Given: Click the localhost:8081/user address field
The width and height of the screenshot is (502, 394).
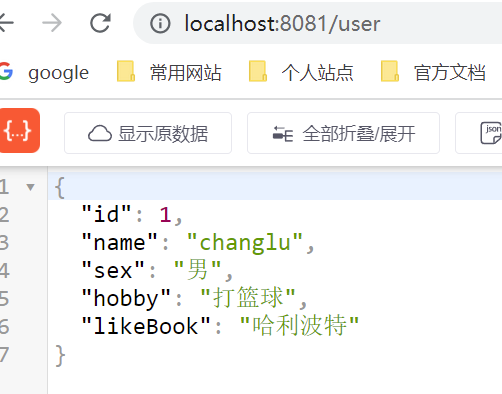Looking at the screenshot, I should point(317,23).
